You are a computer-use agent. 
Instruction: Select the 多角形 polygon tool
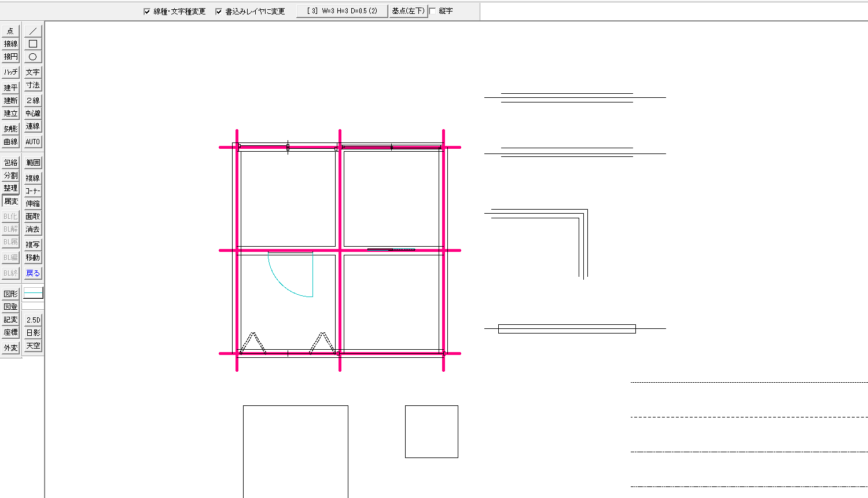pyautogui.click(x=10, y=129)
